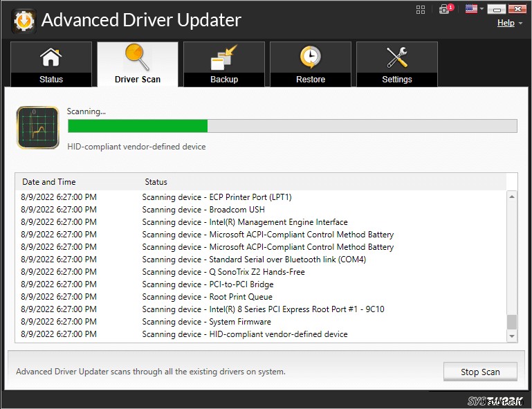Click the Date and Time column header
This screenshot has width=532, height=409.
point(49,182)
